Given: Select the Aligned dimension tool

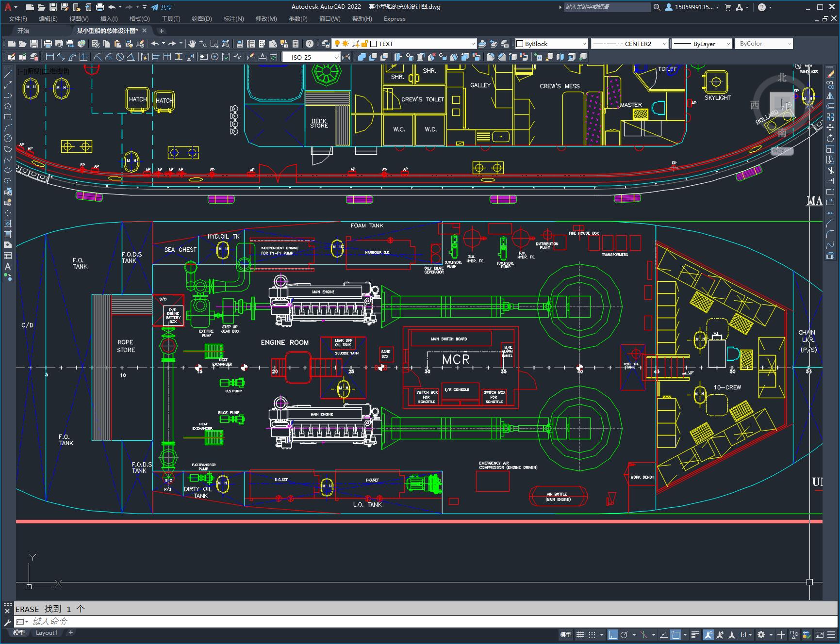Looking at the screenshot, I should click(62, 57).
